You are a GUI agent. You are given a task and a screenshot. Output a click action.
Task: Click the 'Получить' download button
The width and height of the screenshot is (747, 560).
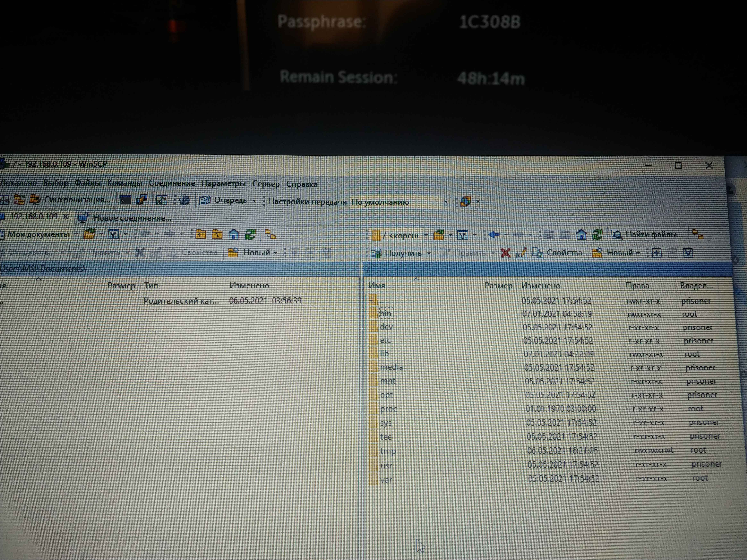pos(403,253)
